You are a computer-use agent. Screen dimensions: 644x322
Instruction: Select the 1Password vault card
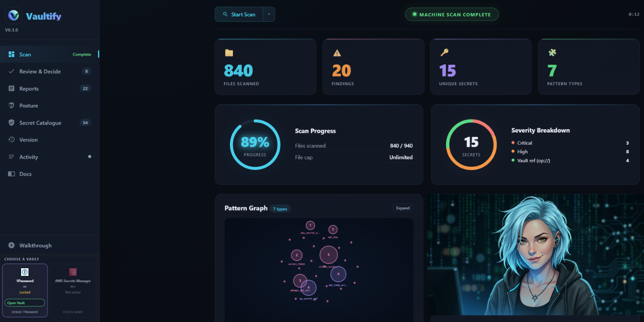click(25, 291)
